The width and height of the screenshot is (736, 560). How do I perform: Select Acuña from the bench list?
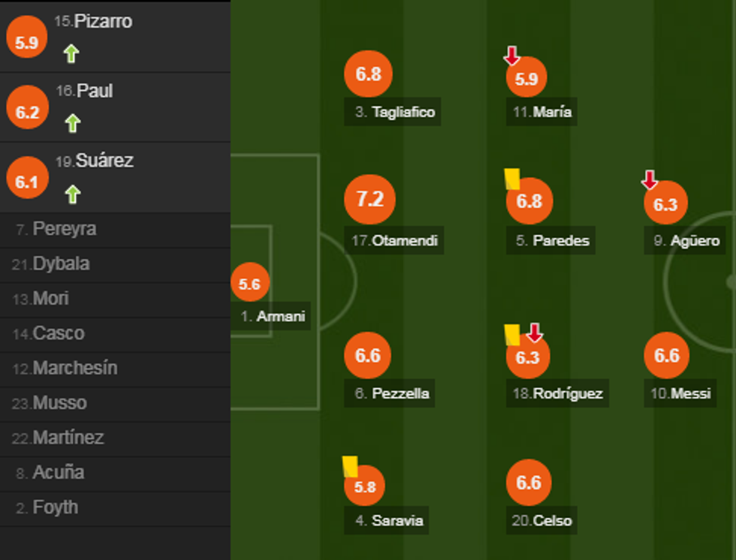(58, 473)
